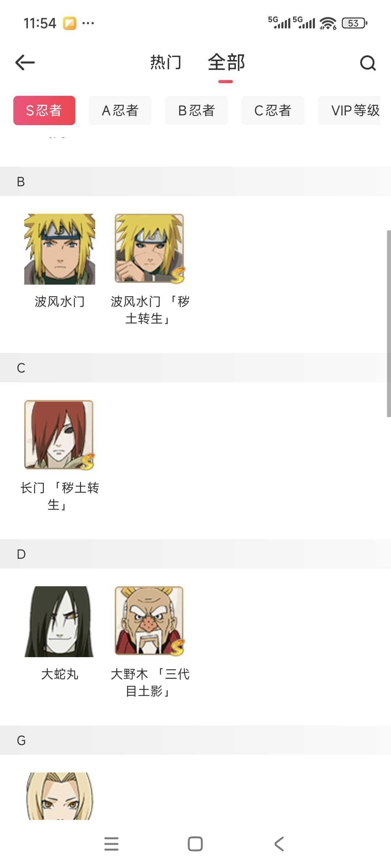The image size is (391, 868).
Task: Click the vertical scrollbar on right edge
Action: coord(388,324)
